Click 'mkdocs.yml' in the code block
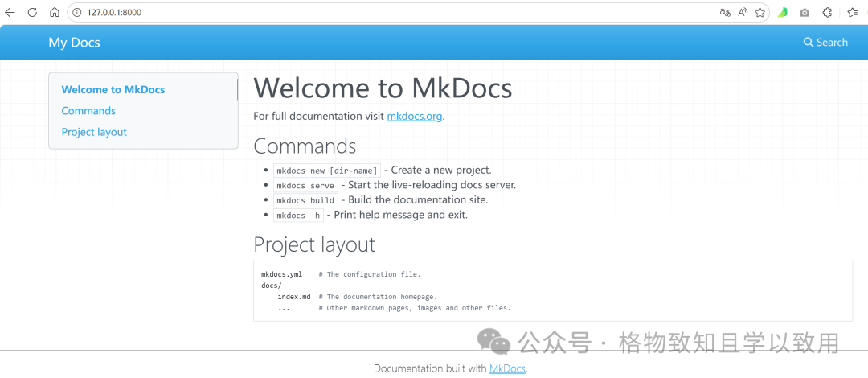Image resolution: width=868 pixels, height=378 pixels. coord(282,274)
